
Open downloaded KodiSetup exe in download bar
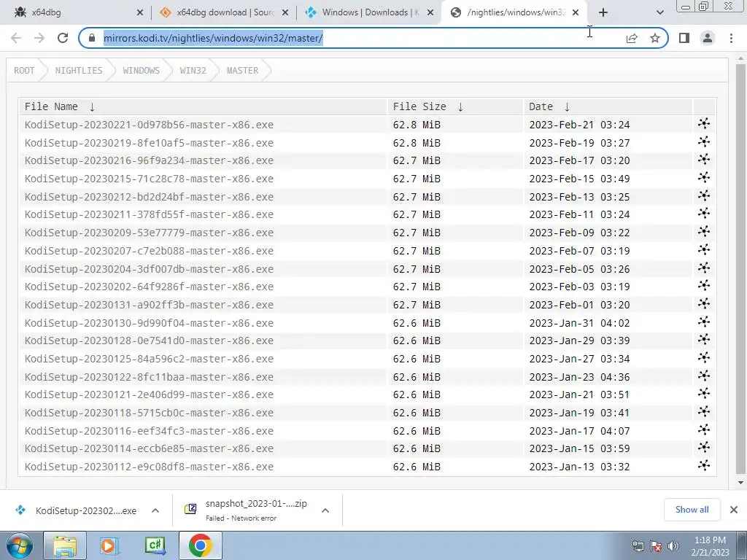click(76, 510)
